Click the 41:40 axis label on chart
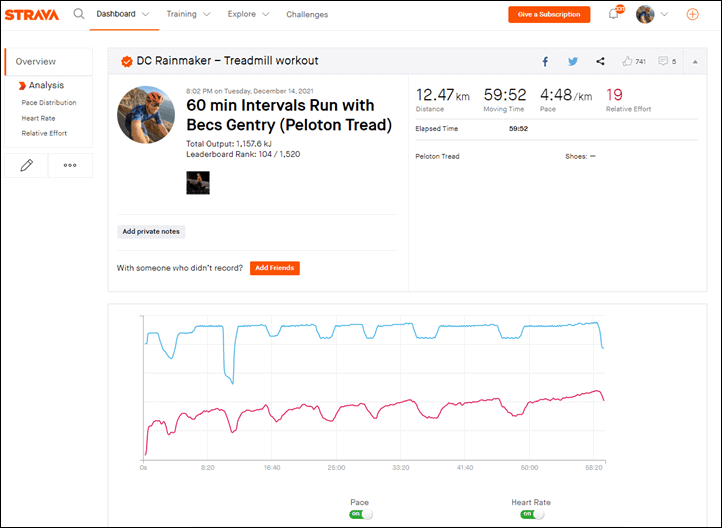 [465, 468]
